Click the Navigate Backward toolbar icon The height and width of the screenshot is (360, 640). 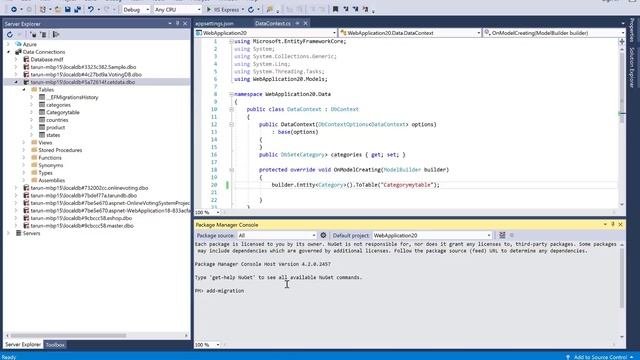click(x=13, y=9)
